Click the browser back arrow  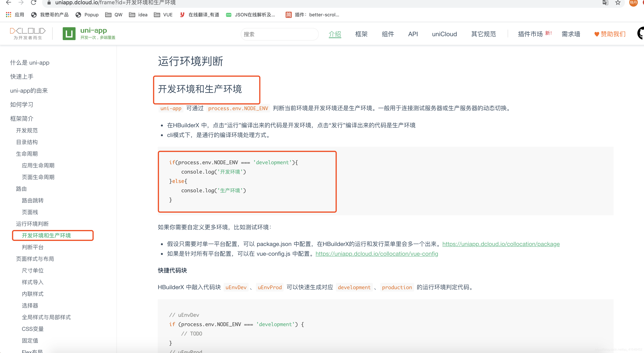click(x=9, y=3)
